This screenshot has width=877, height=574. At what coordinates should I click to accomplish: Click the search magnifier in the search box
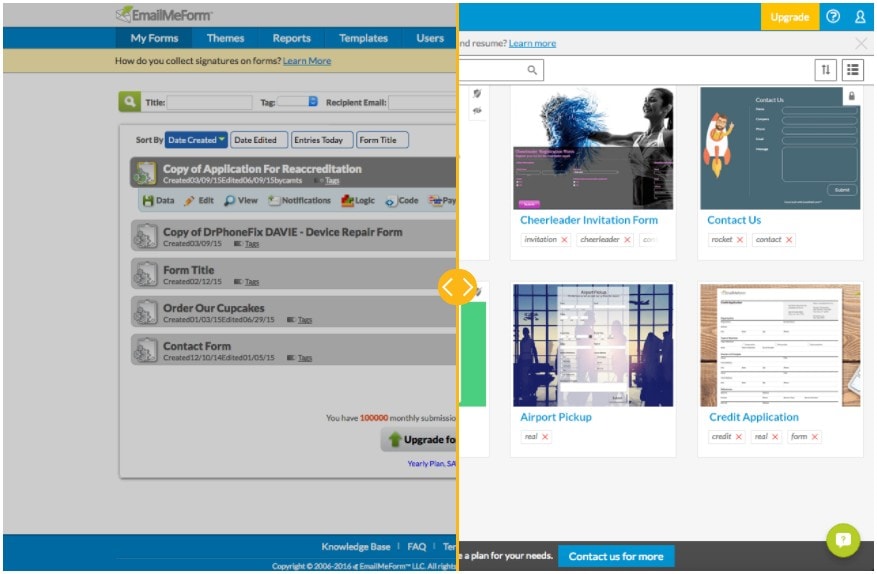click(532, 70)
